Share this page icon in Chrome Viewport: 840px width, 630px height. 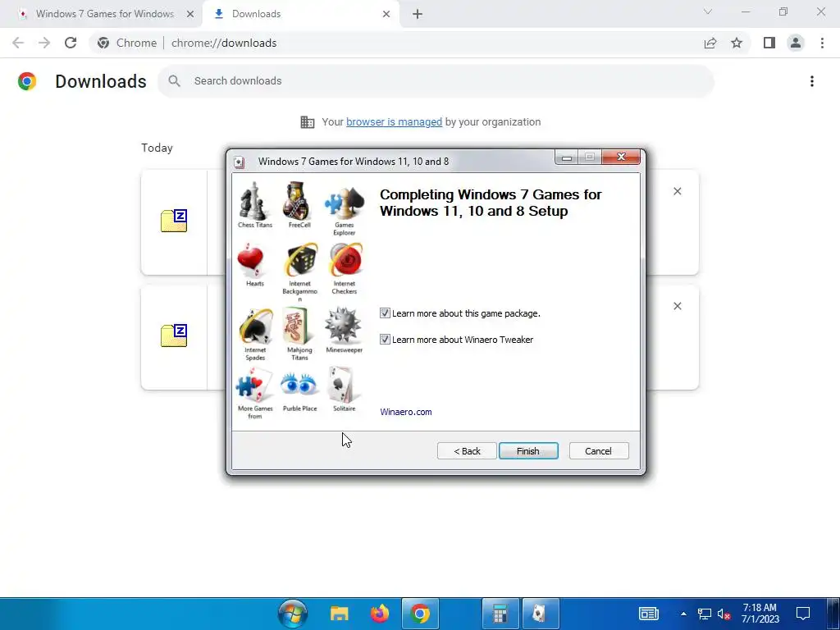710,43
